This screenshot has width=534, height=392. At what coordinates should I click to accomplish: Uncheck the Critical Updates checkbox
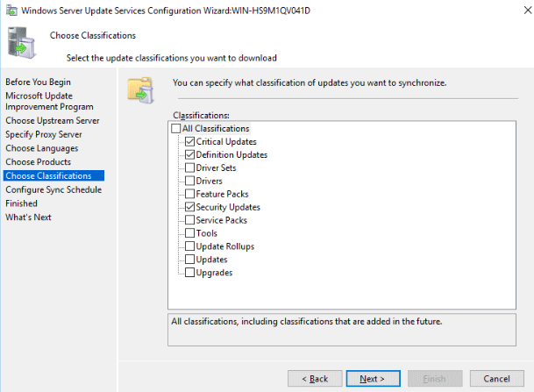189,142
